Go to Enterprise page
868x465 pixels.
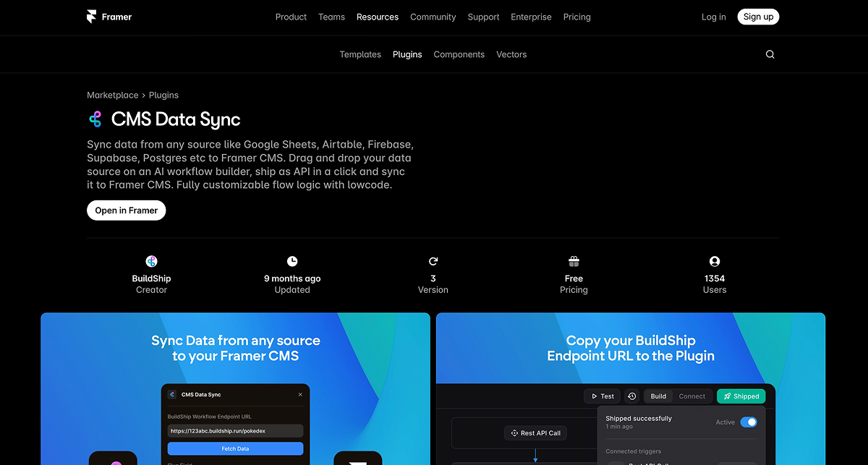(531, 17)
